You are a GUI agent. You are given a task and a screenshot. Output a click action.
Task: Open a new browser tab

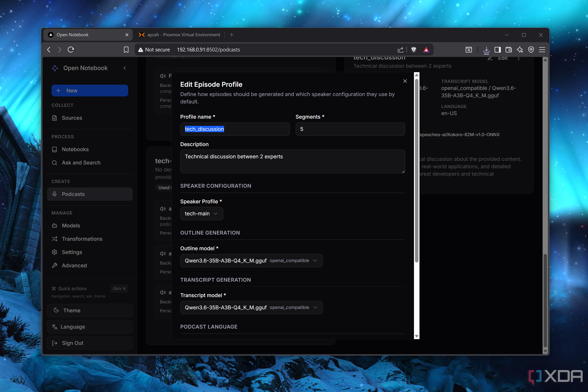(x=232, y=35)
